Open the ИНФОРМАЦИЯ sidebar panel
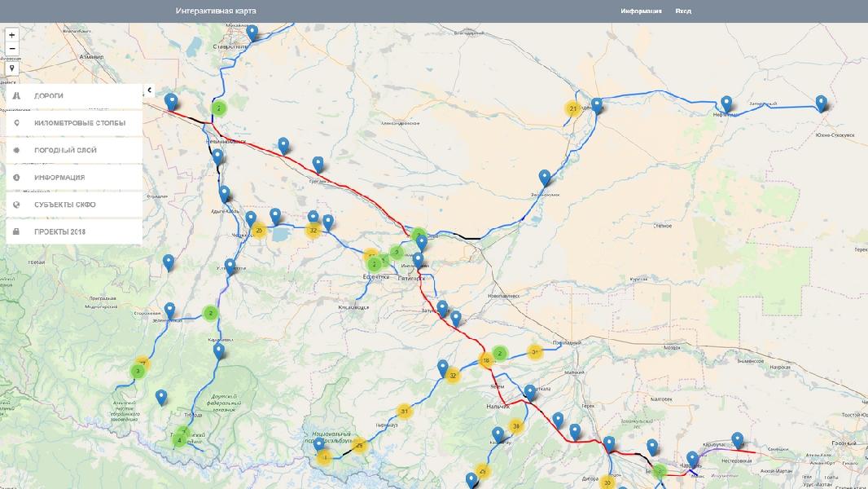 tap(72, 178)
